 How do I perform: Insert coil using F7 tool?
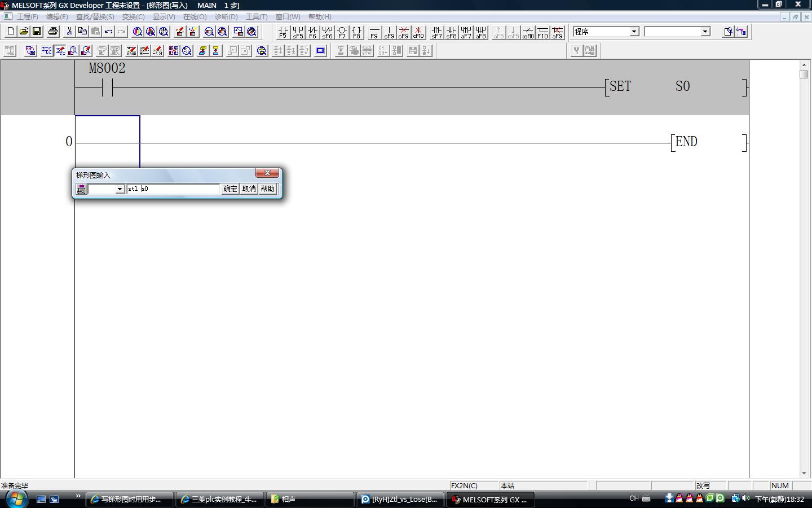342,32
